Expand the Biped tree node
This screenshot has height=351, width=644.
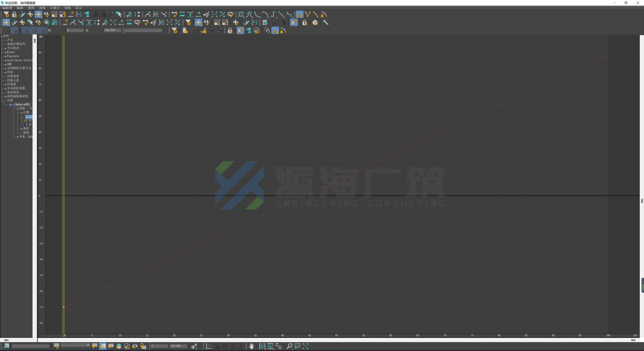point(5,52)
